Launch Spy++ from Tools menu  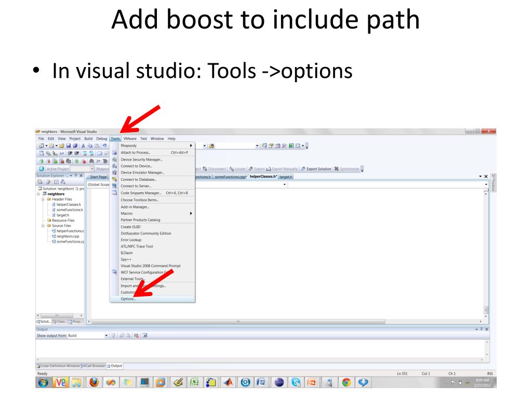pyautogui.click(x=153, y=259)
